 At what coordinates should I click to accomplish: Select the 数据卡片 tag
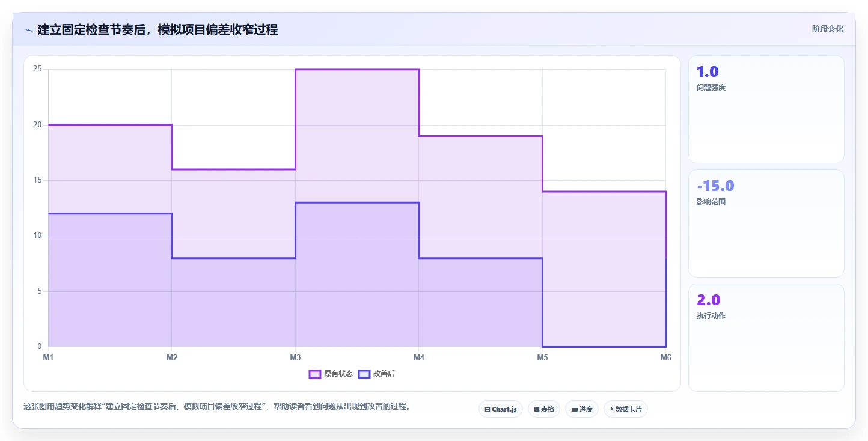[x=626, y=409]
